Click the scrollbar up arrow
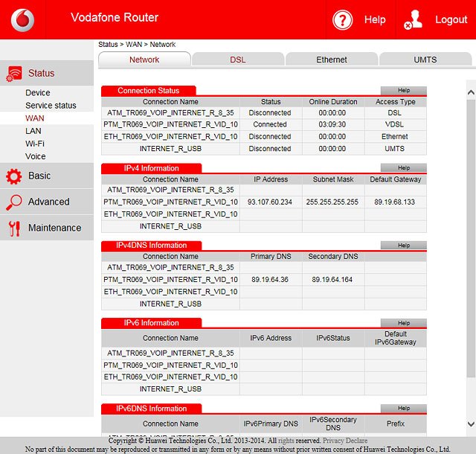 pos(471,92)
